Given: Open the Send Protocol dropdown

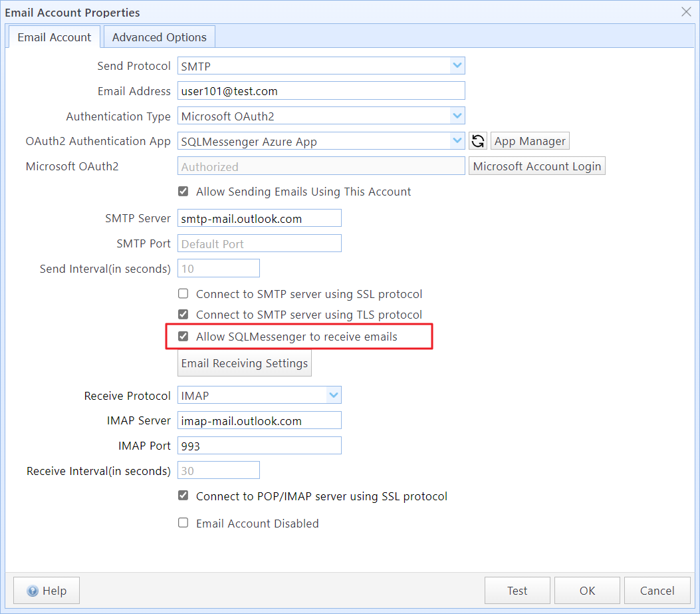Looking at the screenshot, I should pyautogui.click(x=457, y=66).
